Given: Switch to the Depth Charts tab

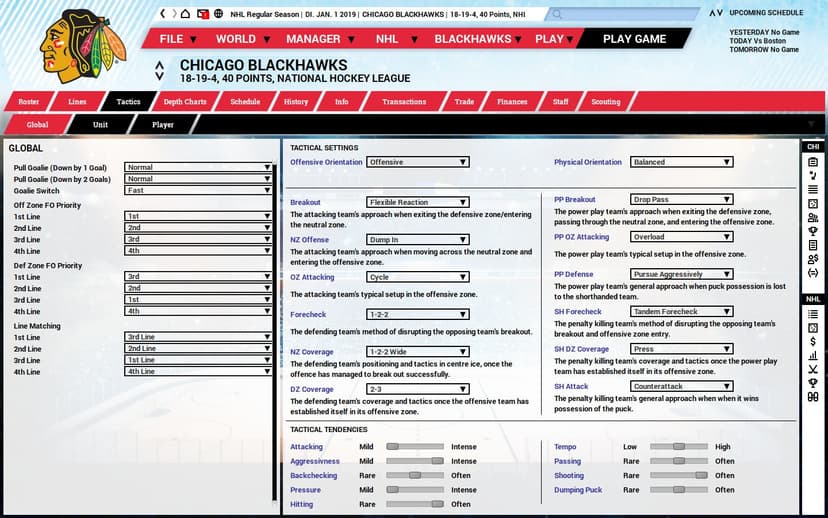Looking at the screenshot, I should point(185,101).
